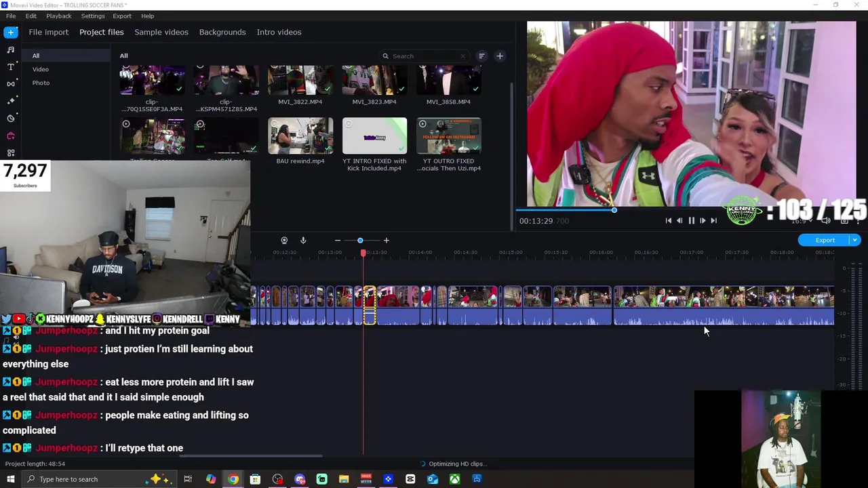The height and width of the screenshot is (488, 868).
Task: Open the Import (plus) tab in sidebar
Action: (11, 32)
